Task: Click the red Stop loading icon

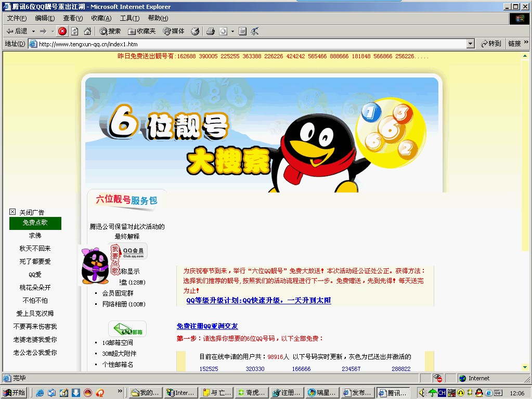Action: pos(62,31)
